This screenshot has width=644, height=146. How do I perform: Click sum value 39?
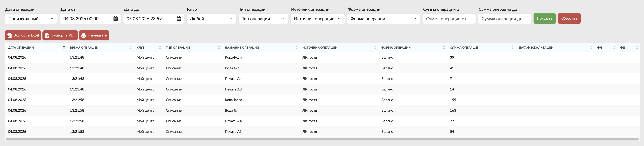click(x=452, y=57)
